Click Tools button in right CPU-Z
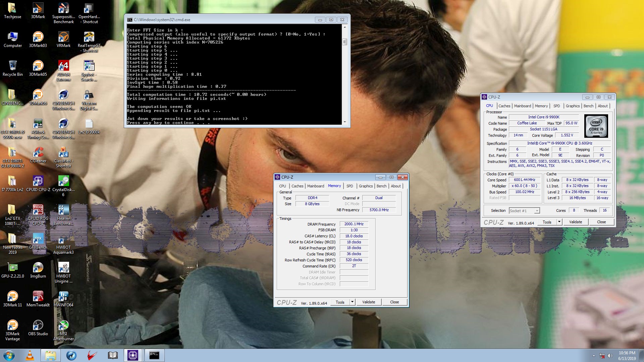Viewport: 644px width, 362px height. (x=547, y=222)
